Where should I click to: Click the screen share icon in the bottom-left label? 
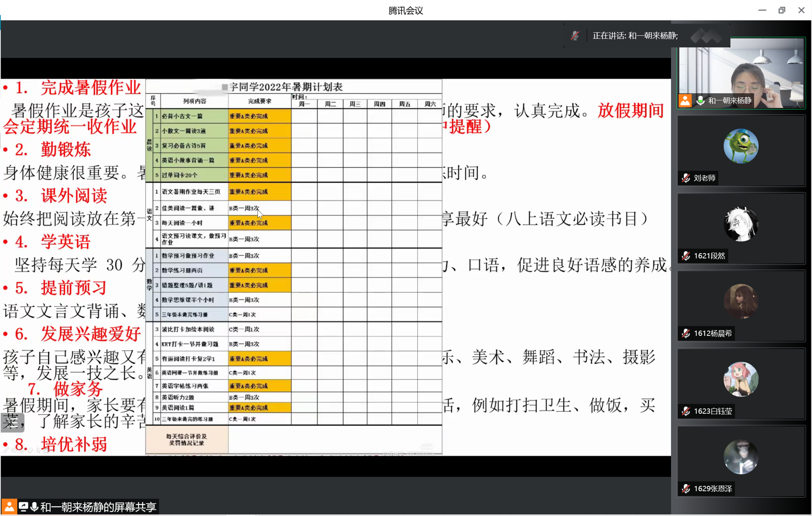click(23, 507)
